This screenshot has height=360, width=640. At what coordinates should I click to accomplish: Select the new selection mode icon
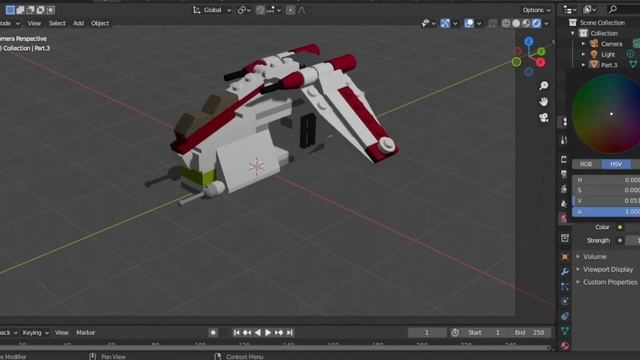(10, 10)
